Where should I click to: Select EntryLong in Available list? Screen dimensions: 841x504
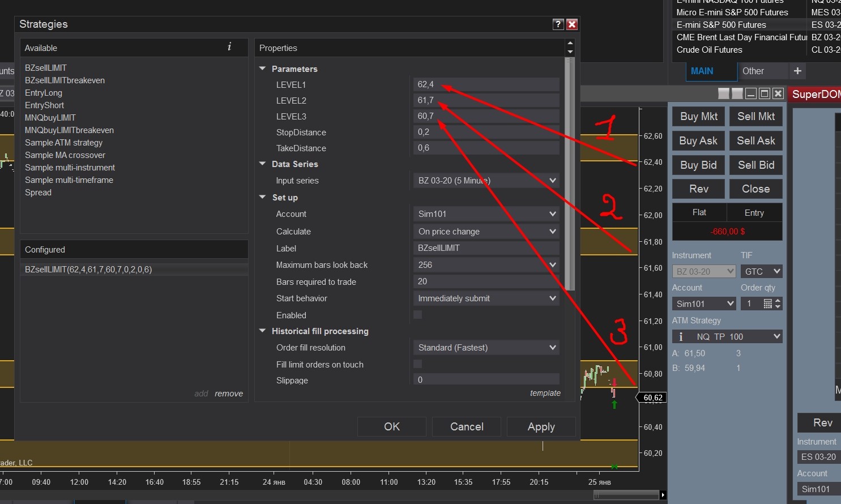point(44,93)
